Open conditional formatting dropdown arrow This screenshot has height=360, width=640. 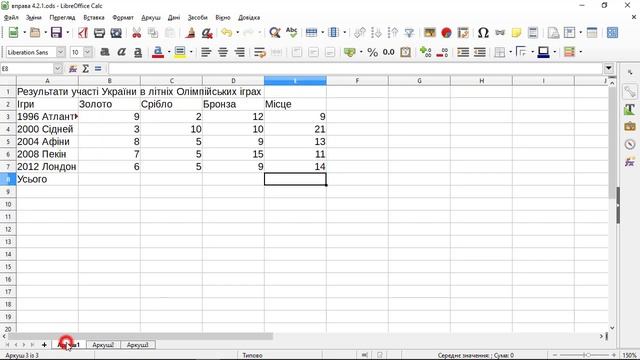coord(580,52)
